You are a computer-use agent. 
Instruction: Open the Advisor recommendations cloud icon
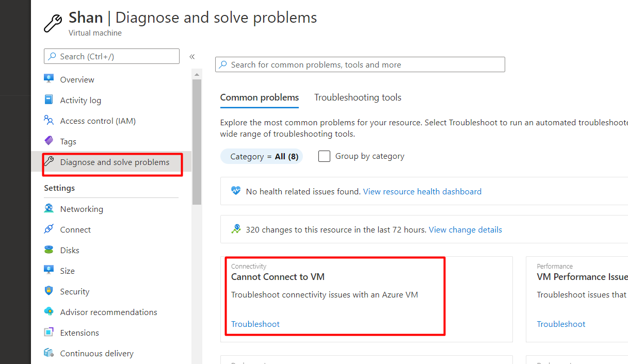point(49,311)
